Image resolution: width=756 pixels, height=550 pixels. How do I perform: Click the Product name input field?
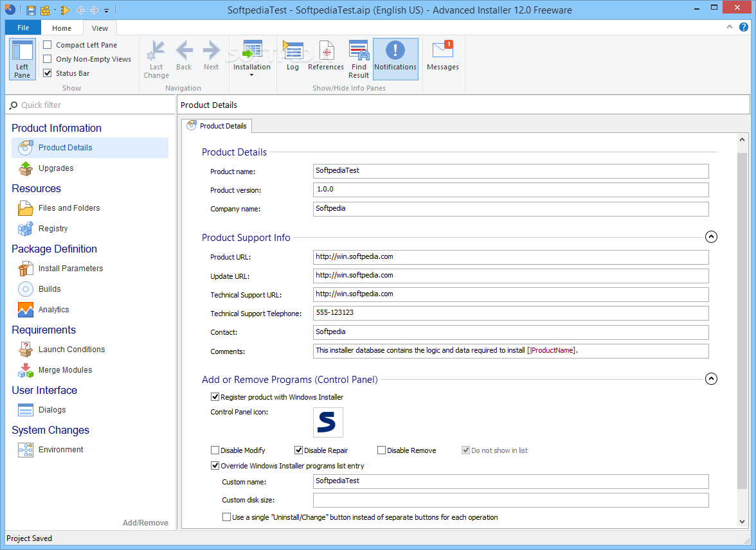[x=510, y=171]
